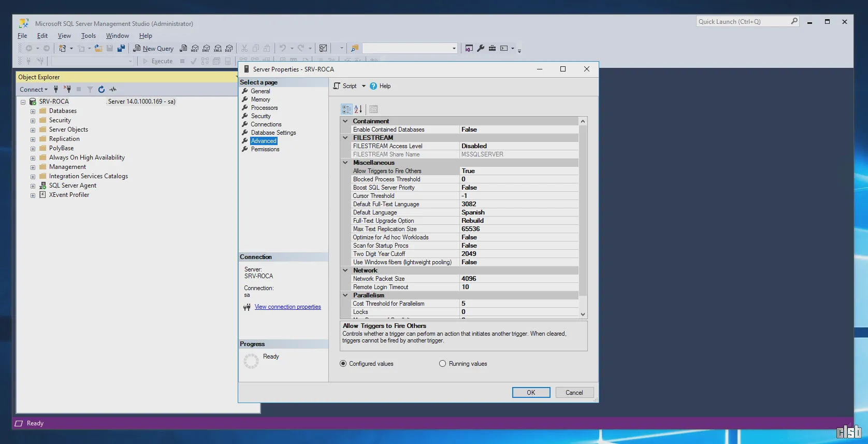
Task: Open an Analysis Services XMLA query
Action: tap(218, 48)
